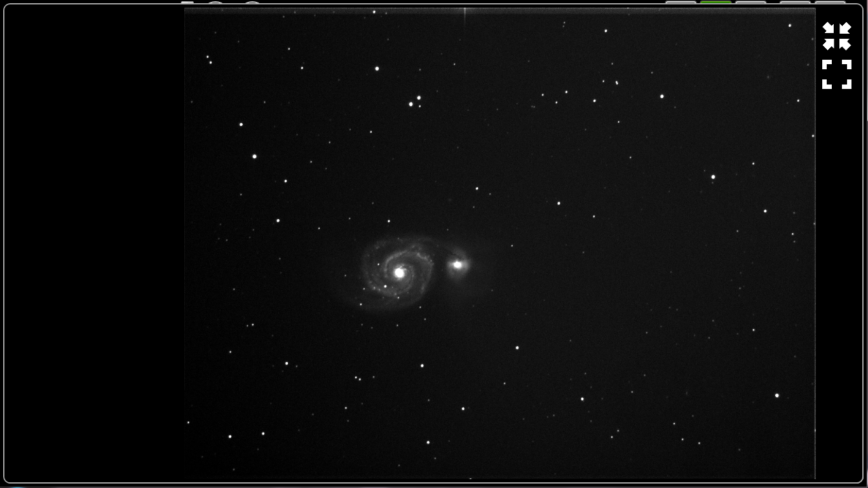Click the bright core of the spiral galaxy
This screenshot has height=488, width=868.
tap(399, 273)
